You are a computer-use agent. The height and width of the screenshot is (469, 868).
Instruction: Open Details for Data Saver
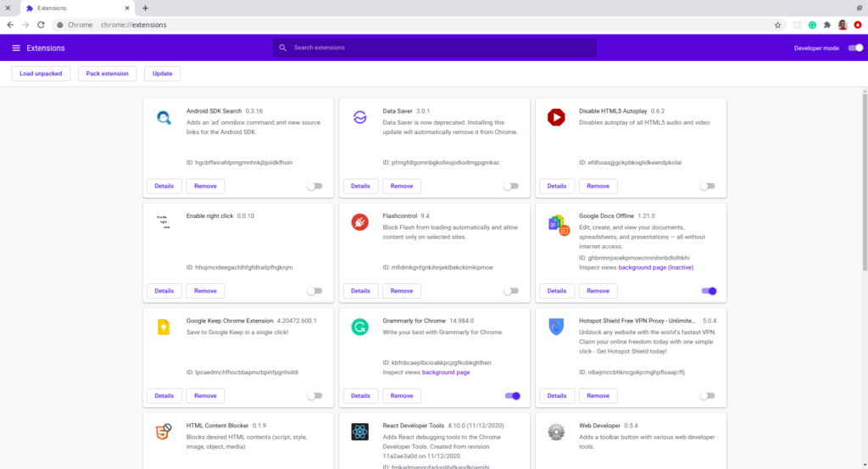click(360, 186)
